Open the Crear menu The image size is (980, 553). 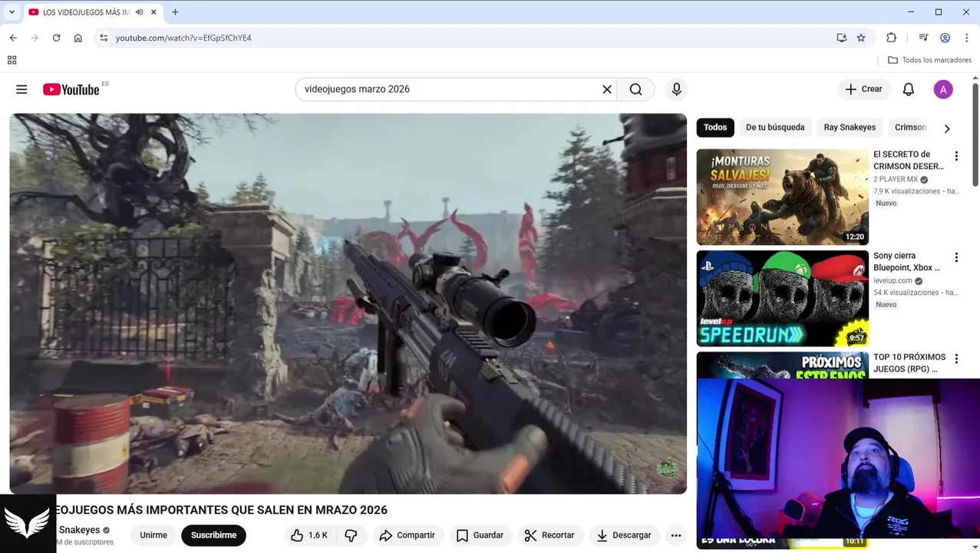click(x=864, y=89)
